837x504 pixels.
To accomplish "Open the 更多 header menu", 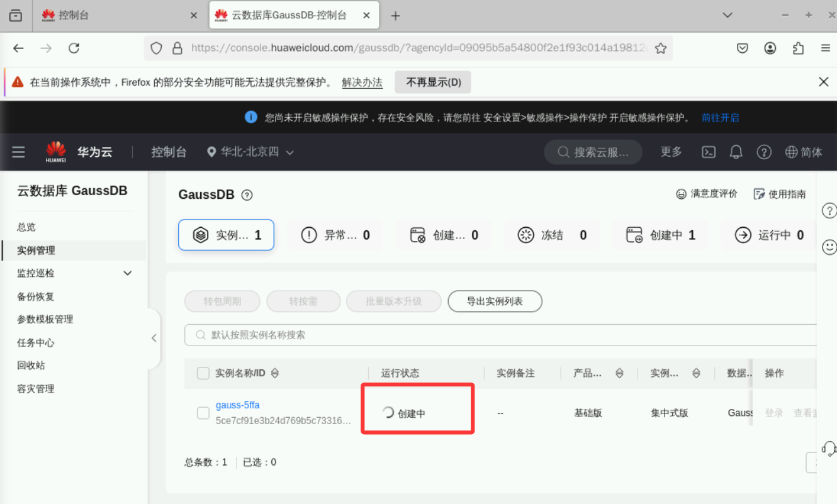I will (671, 152).
